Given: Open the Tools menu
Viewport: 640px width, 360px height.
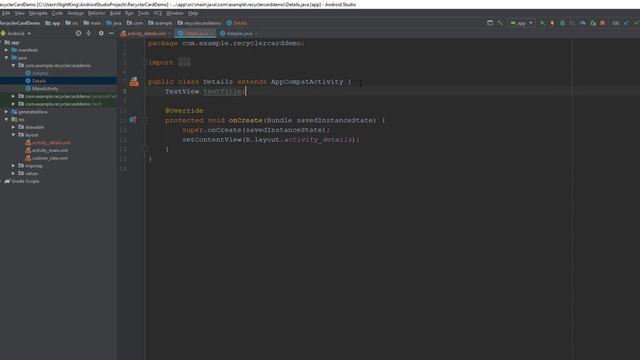Looking at the screenshot, I should click(143, 13).
